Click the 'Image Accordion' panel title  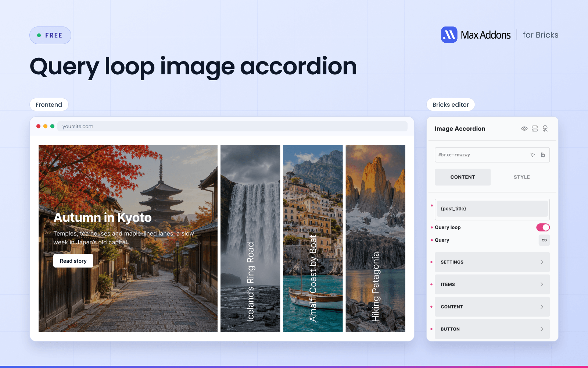[x=460, y=128]
